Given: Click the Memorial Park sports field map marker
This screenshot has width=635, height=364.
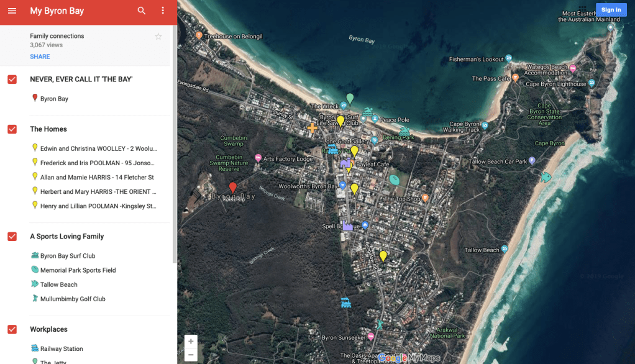Looking at the screenshot, I should coord(394,180).
